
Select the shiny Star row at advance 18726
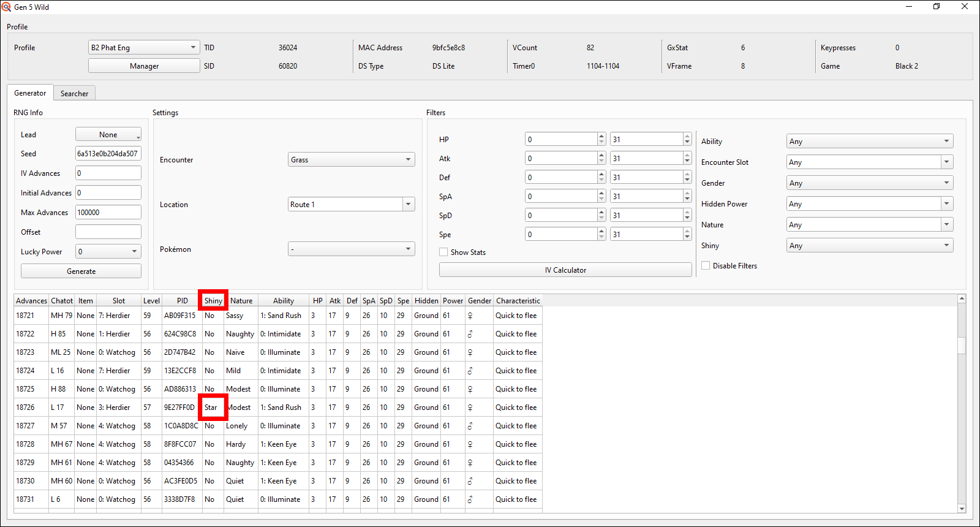pyautogui.click(x=211, y=408)
